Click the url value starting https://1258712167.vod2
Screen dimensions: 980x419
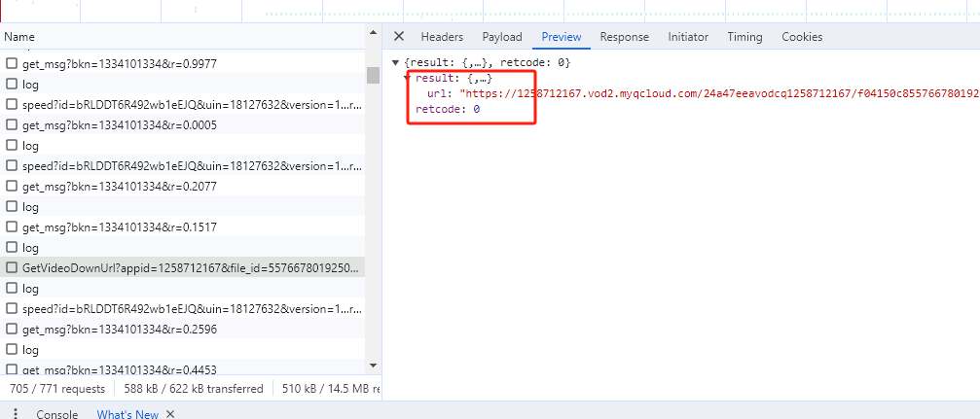[x=719, y=94]
